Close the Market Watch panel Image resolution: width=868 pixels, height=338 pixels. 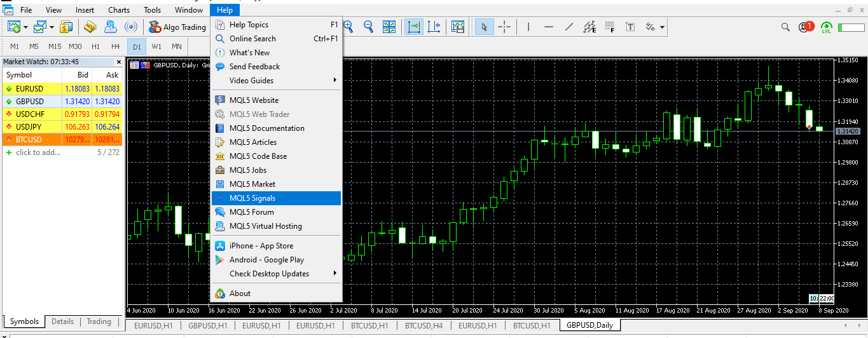click(x=118, y=62)
